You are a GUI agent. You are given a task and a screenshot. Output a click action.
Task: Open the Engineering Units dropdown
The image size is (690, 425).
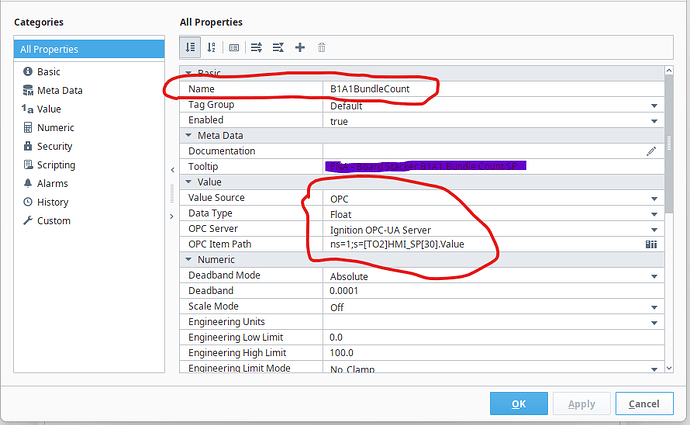pos(654,323)
